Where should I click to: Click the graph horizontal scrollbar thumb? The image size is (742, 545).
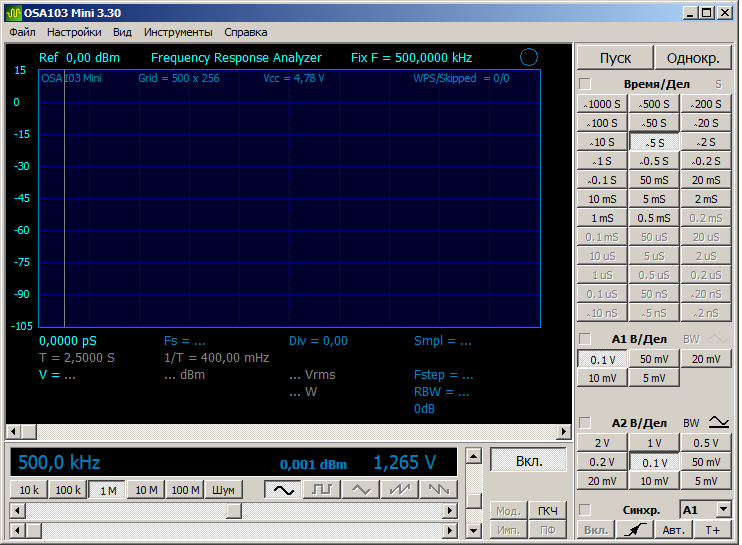coord(29,431)
